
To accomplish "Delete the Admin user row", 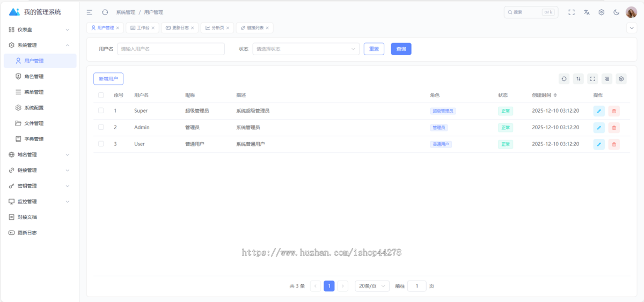I will (614, 128).
